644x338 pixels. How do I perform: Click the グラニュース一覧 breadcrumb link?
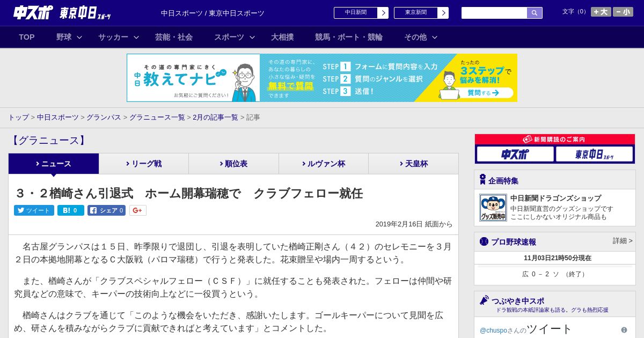point(157,117)
